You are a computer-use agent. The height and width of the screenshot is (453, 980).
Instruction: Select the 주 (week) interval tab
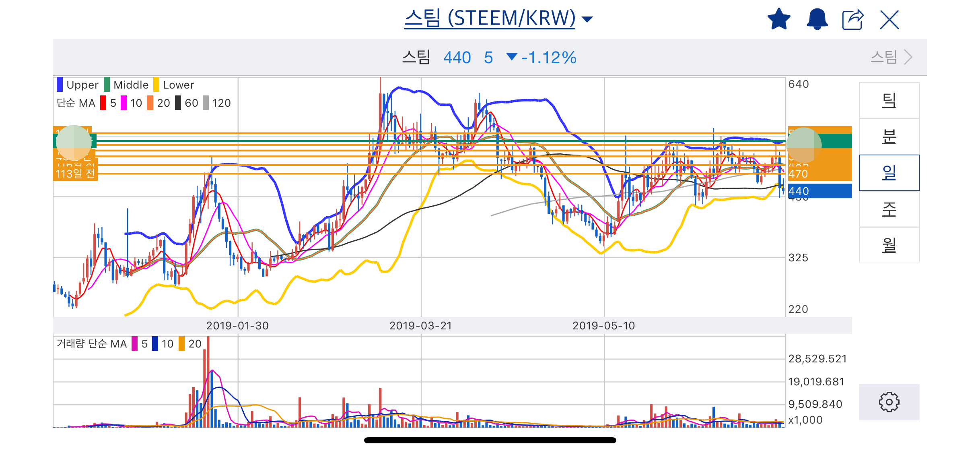pyautogui.click(x=889, y=209)
